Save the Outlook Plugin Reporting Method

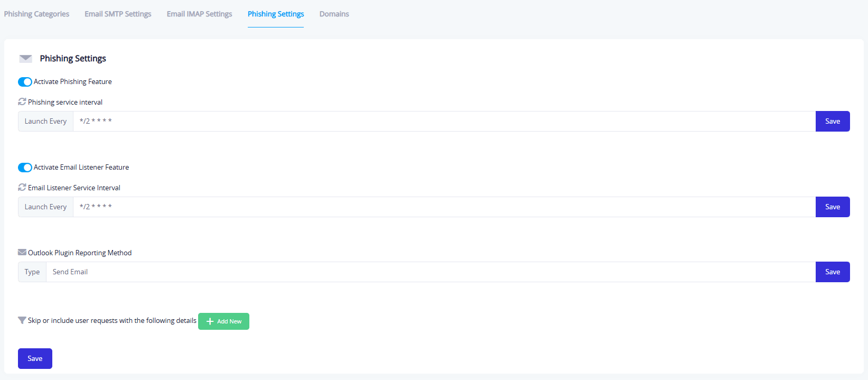[832, 272]
